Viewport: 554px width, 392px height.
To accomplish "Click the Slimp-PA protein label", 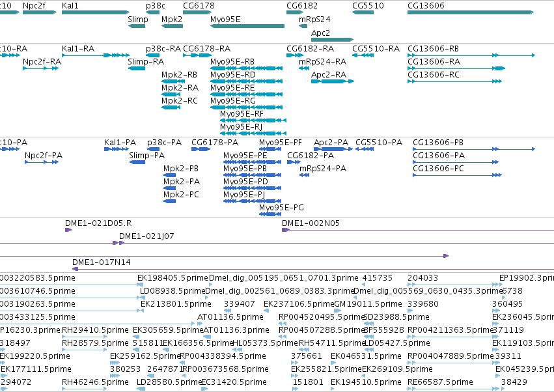I will point(146,155).
